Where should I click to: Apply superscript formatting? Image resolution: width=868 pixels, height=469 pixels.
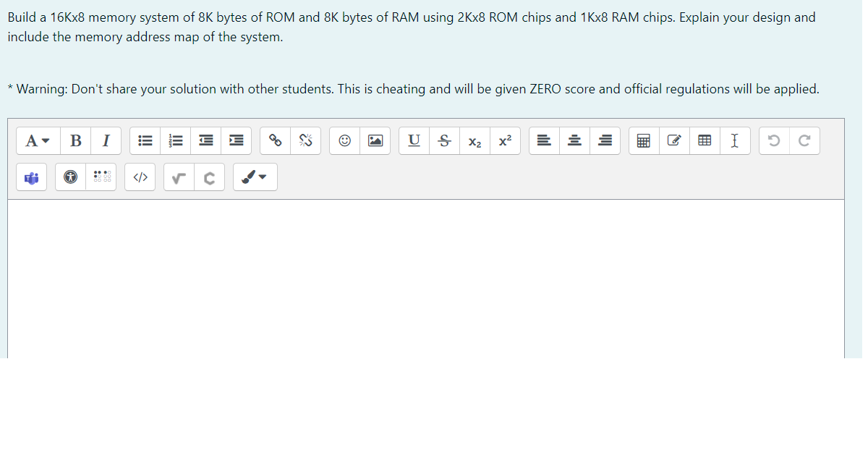[505, 140]
